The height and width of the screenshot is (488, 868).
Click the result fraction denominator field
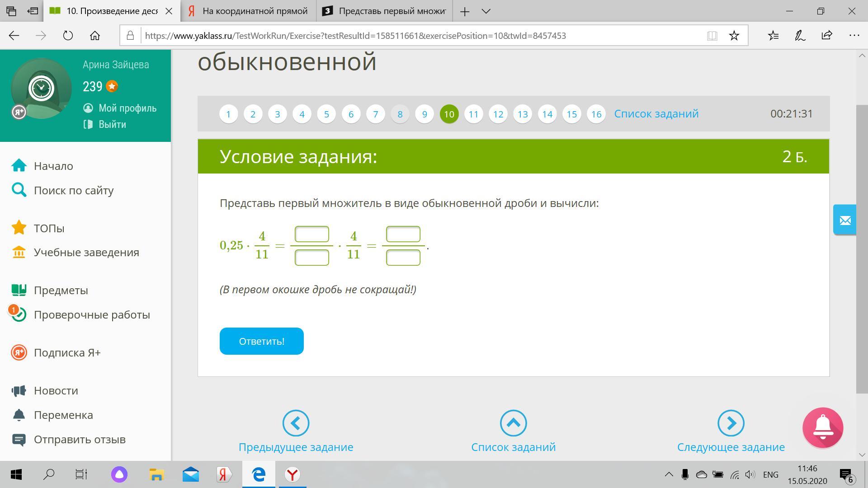pyautogui.click(x=403, y=258)
